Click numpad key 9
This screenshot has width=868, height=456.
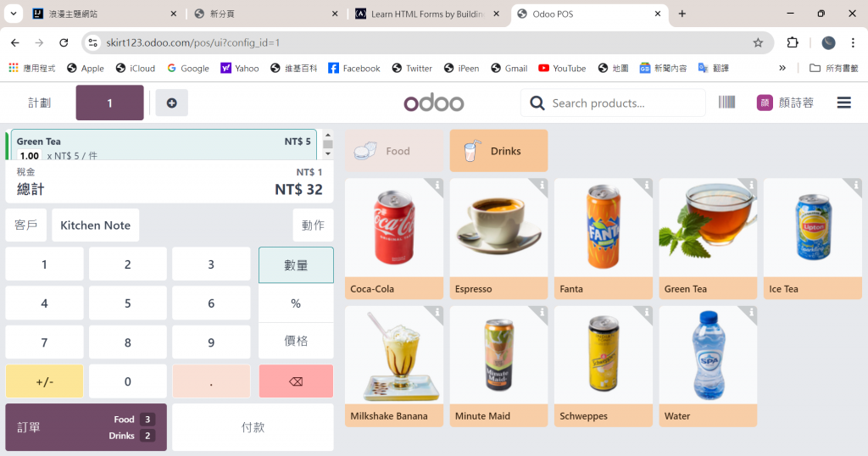pos(211,342)
